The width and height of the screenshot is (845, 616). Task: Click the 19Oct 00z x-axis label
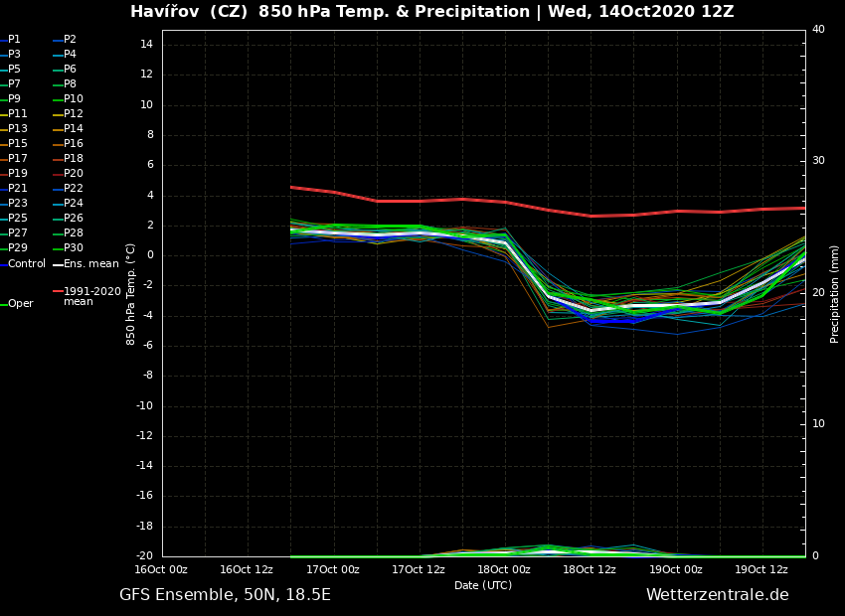tap(676, 569)
